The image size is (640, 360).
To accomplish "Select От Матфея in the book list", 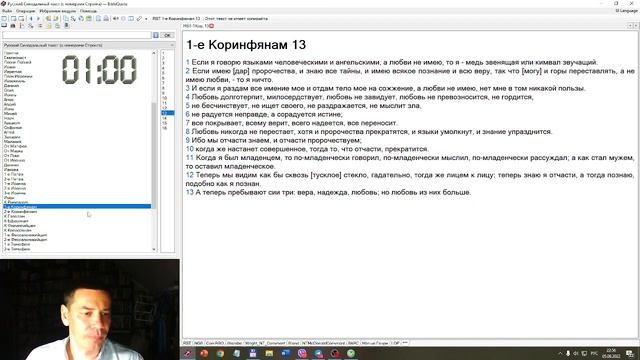I will (15, 146).
